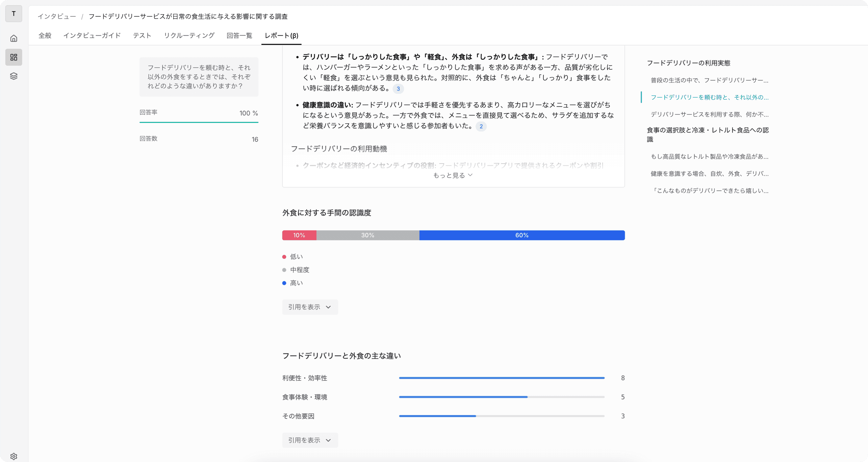Expand もっと見る to see more findings
Screen dimensions: 868x462
tap(453, 175)
